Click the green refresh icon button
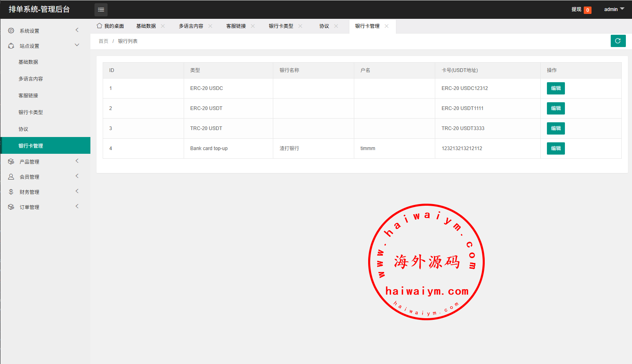This screenshot has height=364, width=632. [618, 41]
